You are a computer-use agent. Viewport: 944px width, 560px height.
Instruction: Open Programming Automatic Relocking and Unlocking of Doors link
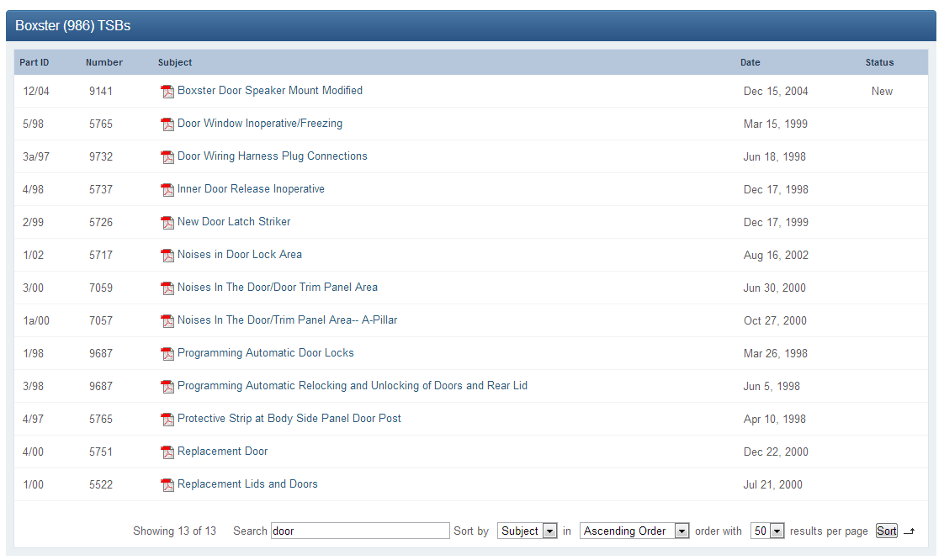pos(353,386)
